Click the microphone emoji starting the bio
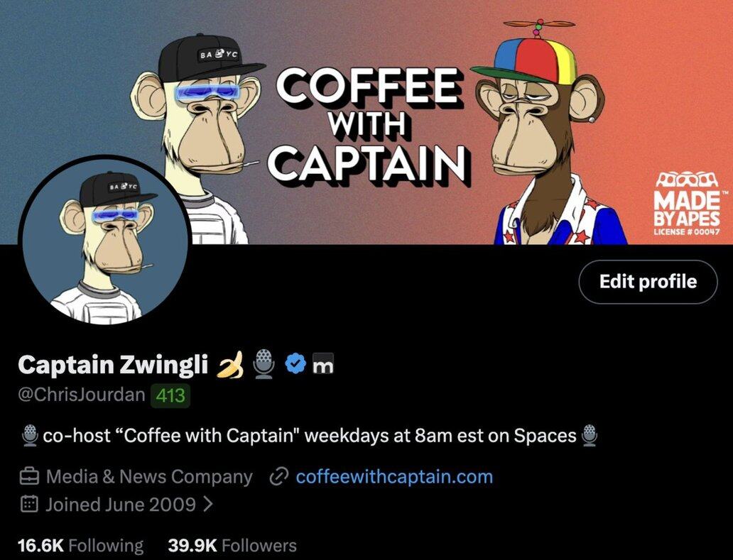The width and height of the screenshot is (733, 560). tap(31, 436)
